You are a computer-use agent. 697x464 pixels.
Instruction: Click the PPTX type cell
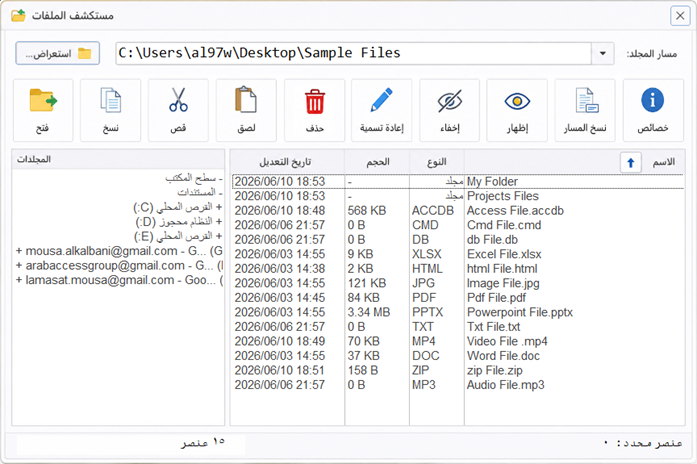(428, 312)
